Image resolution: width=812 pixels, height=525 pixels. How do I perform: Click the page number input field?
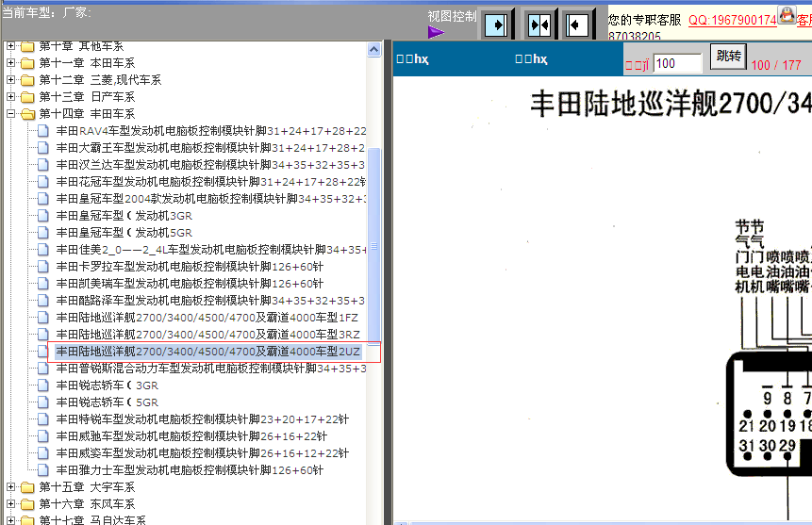point(677,63)
